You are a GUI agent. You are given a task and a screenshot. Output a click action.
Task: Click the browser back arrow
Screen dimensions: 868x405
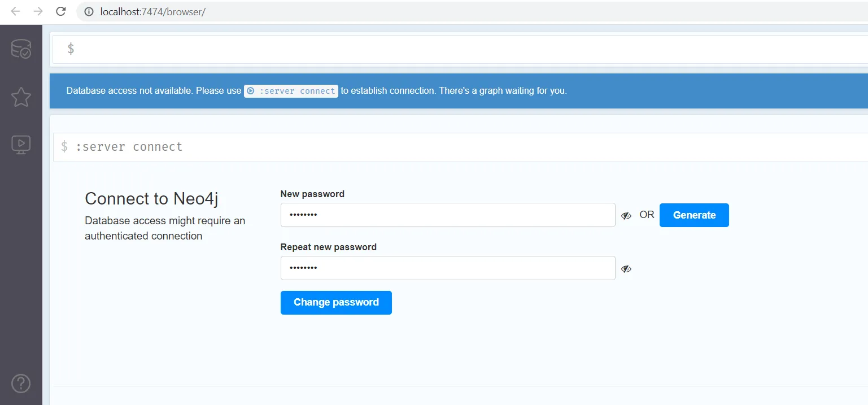[15, 11]
